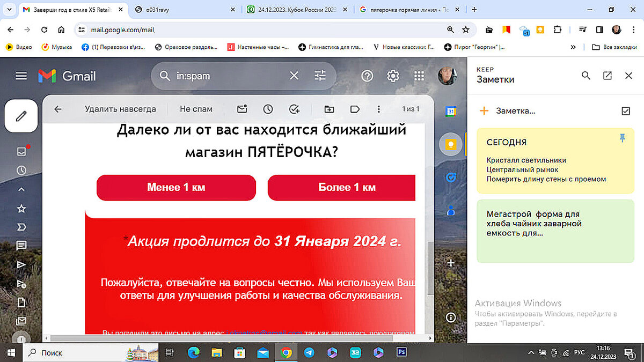The width and height of the screenshot is (644, 362).
Task: Click the 'Более 1 км' answer button
Action: pos(342,188)
